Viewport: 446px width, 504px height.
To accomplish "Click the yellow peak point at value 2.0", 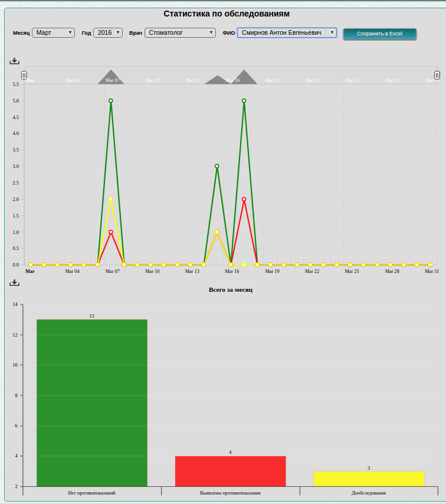I will (x=111, y=199).
